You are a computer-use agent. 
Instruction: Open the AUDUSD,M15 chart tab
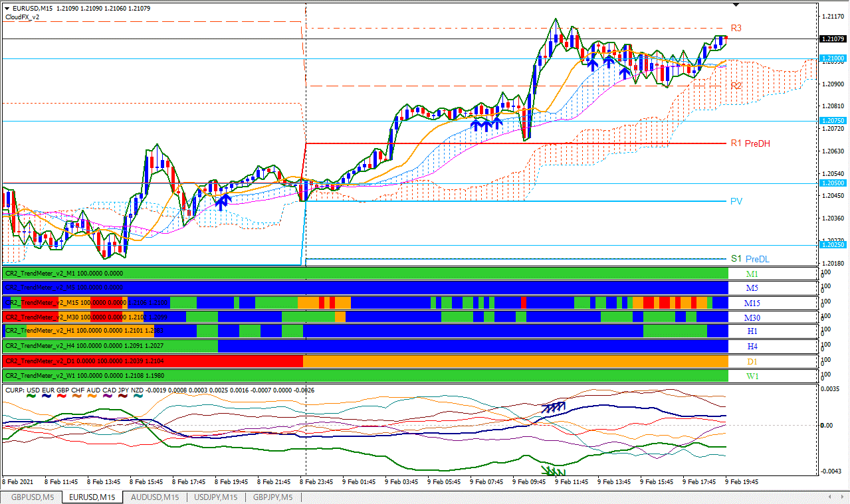(x=154, y=497)
